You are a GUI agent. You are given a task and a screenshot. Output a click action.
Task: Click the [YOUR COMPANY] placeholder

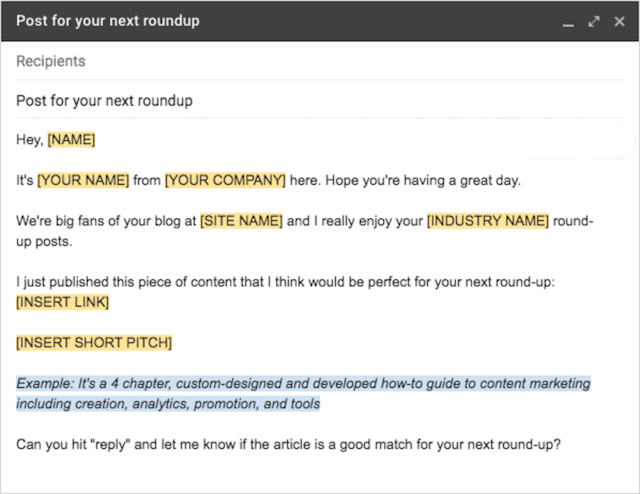coord(225,180)
